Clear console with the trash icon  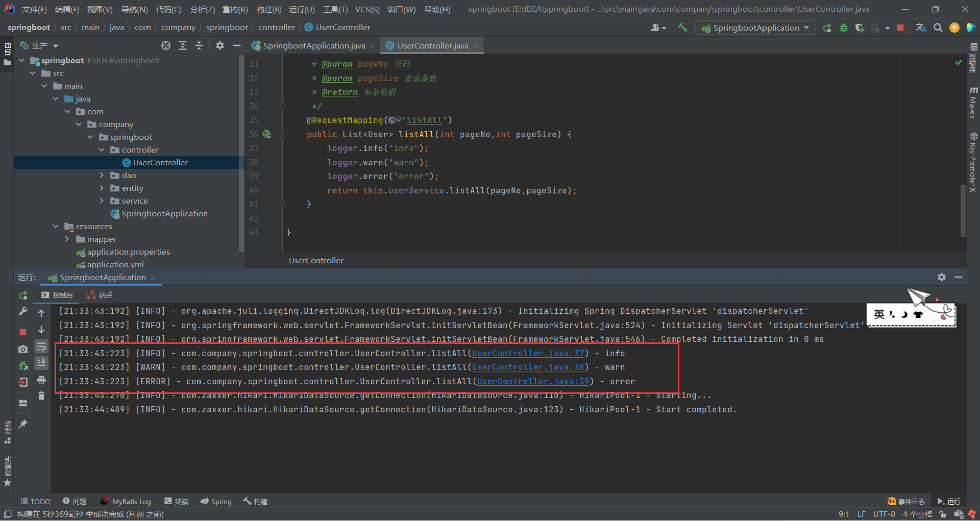coord(41,395)
